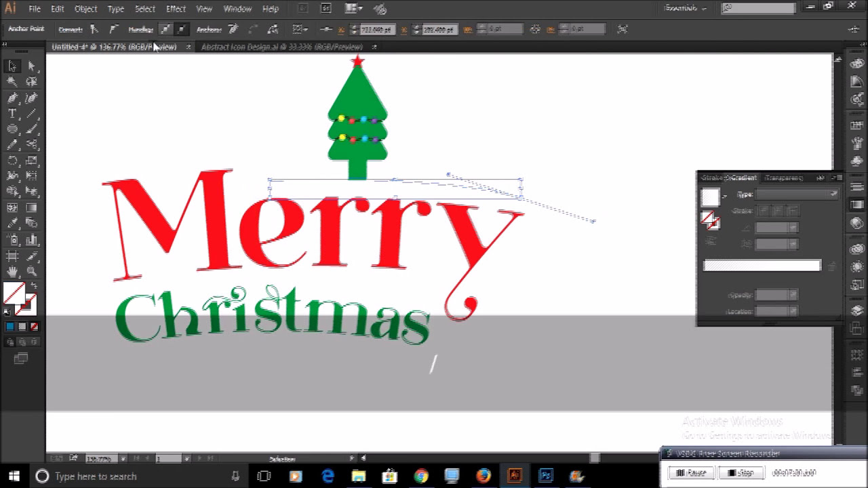This screenshot has width=868, height=488.
Task: Select the Magic Wand tool
Action: [12, 81]
